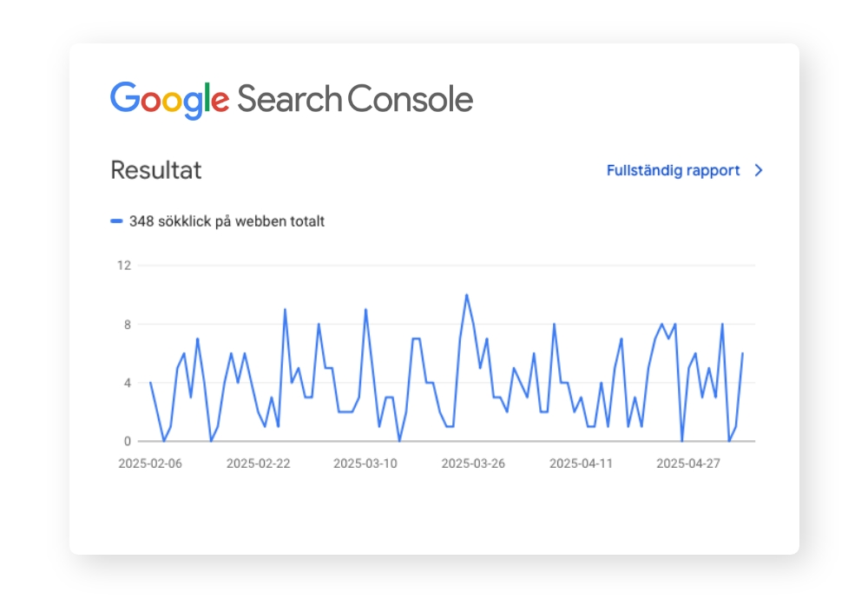Screen dimensions: 868x612
Task: Select the 2025-03-26 date label
Action: pyautogui.click(x=473, y=464)
